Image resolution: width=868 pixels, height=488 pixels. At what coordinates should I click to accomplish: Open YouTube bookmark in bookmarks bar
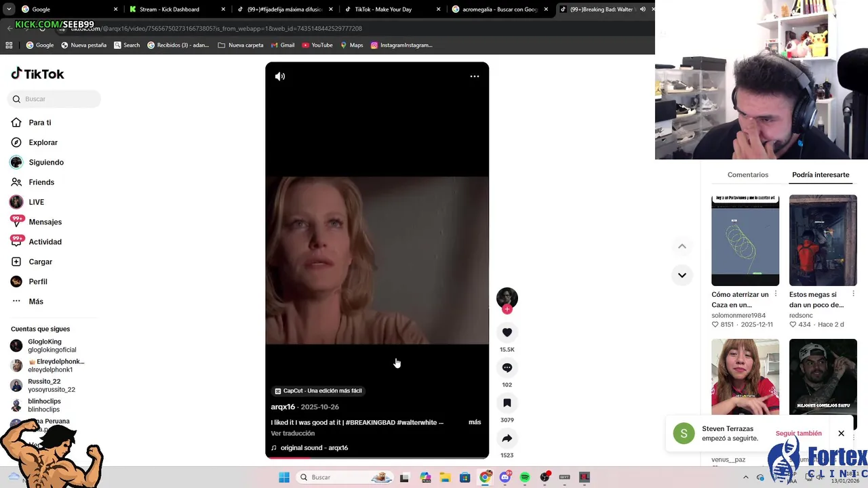(317, 45)
